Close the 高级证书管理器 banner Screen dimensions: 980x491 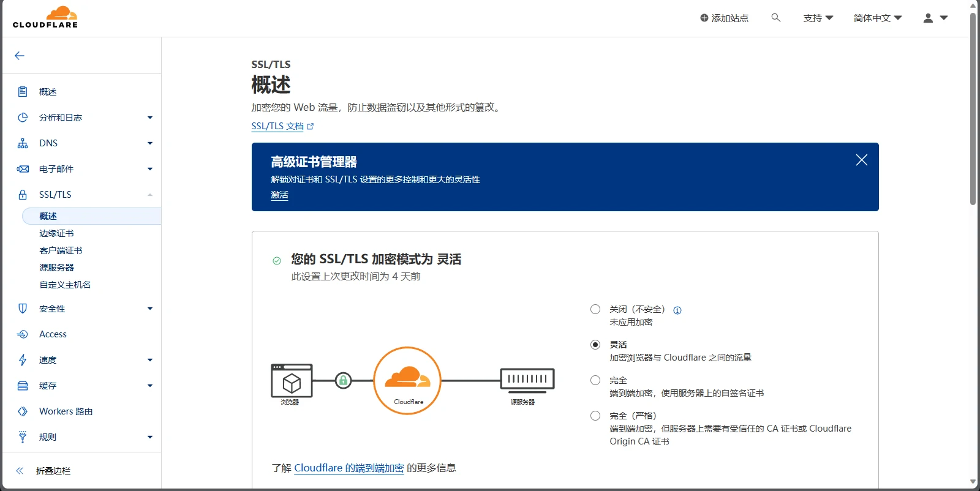coord(862,160)
